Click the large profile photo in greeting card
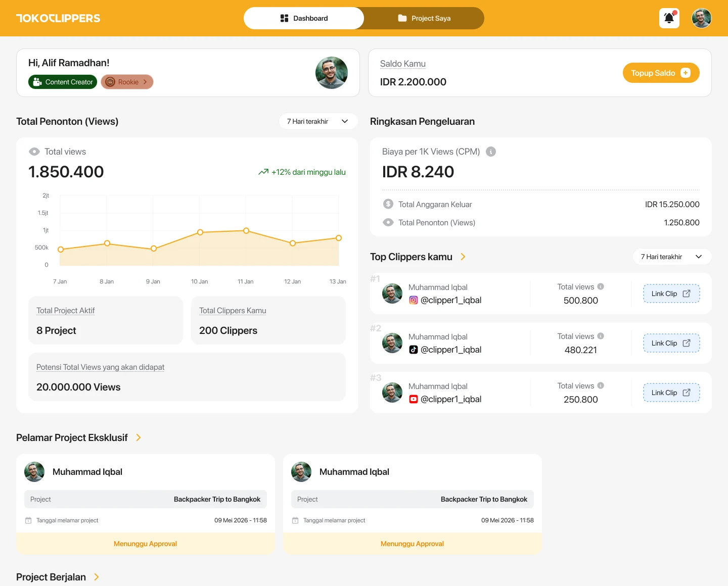Screen dimensions: 728x586 tap(332, 73)
